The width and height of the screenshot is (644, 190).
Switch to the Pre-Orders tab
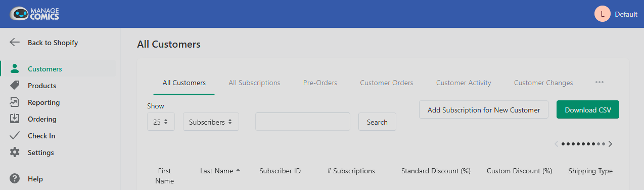click(x=320, y=83)
